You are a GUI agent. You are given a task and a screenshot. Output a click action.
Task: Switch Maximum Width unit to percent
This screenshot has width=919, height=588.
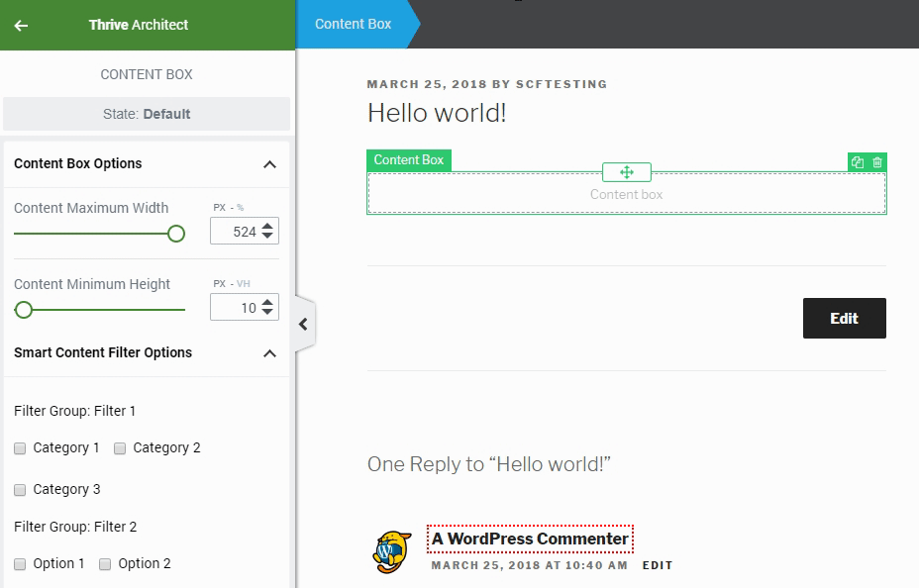[x=241, y=207]
